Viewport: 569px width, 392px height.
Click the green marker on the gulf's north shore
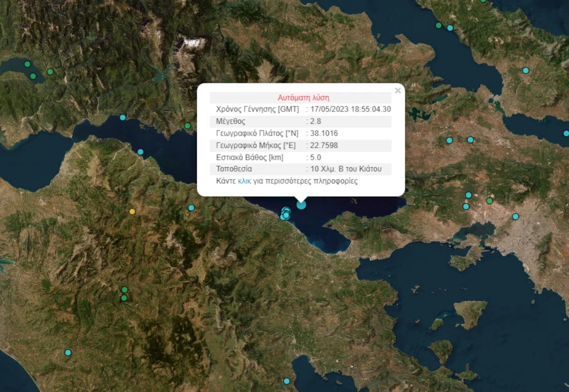click(x=187, y=126)
